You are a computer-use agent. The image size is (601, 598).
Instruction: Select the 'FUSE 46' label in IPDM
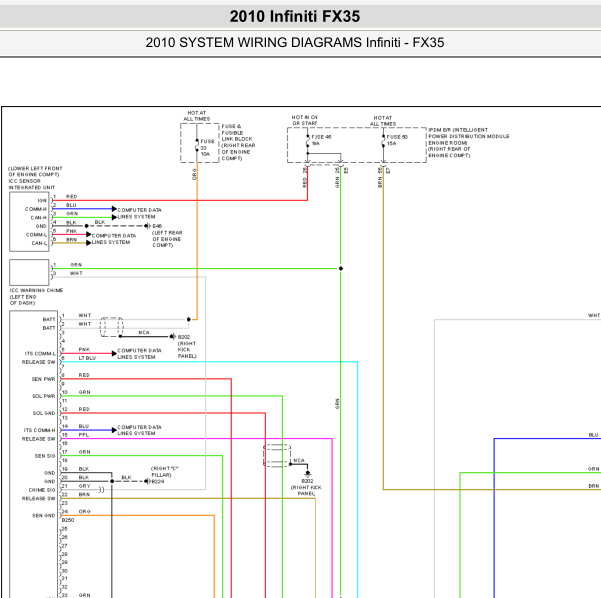321,137
